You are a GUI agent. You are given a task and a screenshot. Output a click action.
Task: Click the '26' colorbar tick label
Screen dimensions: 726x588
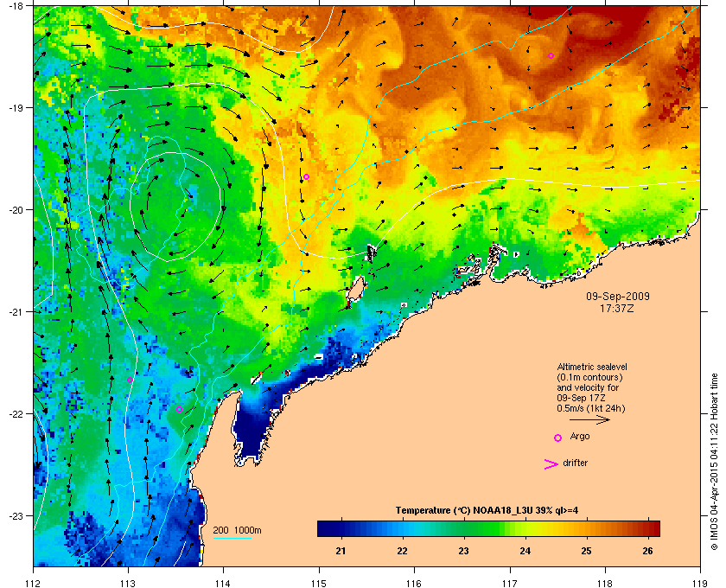[x=647, y=551]
